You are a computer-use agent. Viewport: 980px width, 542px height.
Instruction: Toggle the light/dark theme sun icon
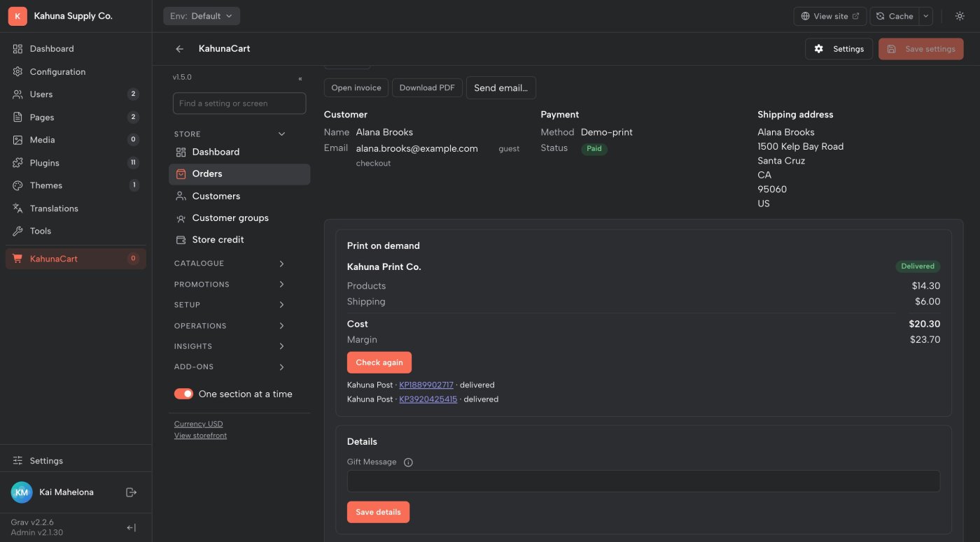[960, 16]
